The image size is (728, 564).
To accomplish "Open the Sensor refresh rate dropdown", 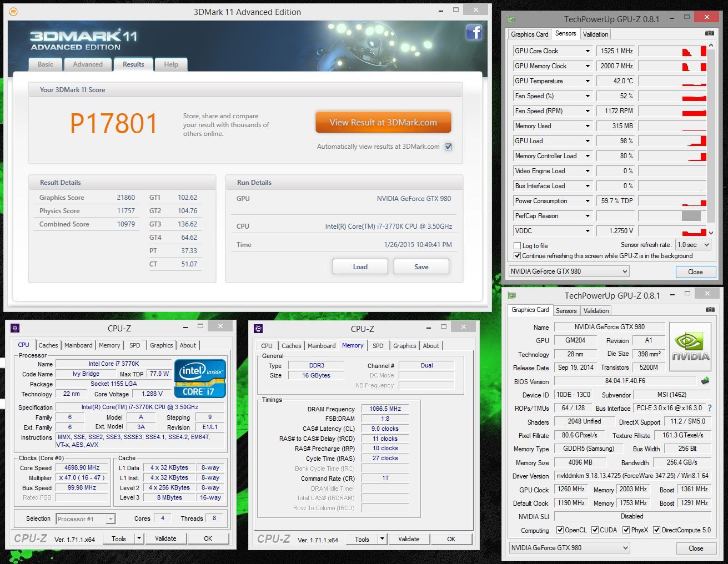I will click(x=693, y=245).
